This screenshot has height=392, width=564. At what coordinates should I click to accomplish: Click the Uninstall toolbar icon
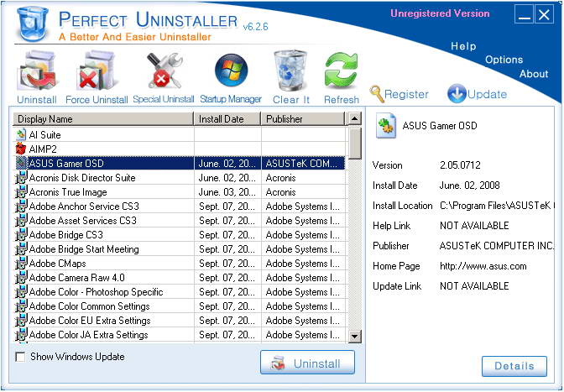(37, 71)
